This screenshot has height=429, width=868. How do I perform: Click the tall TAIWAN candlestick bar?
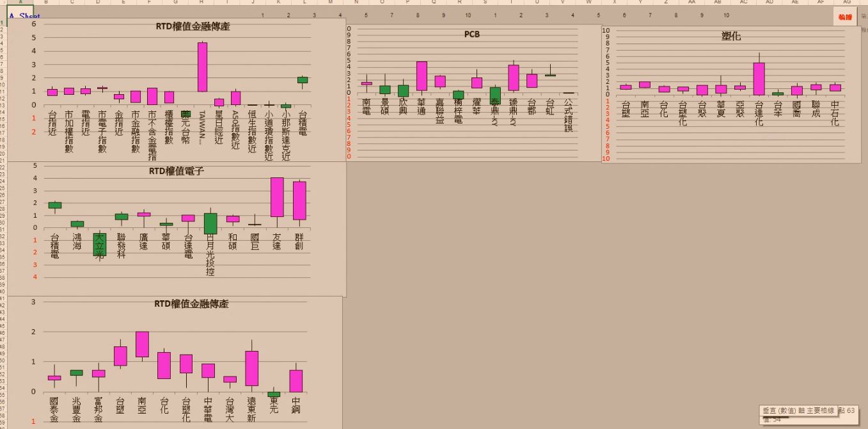click(202, 67)
